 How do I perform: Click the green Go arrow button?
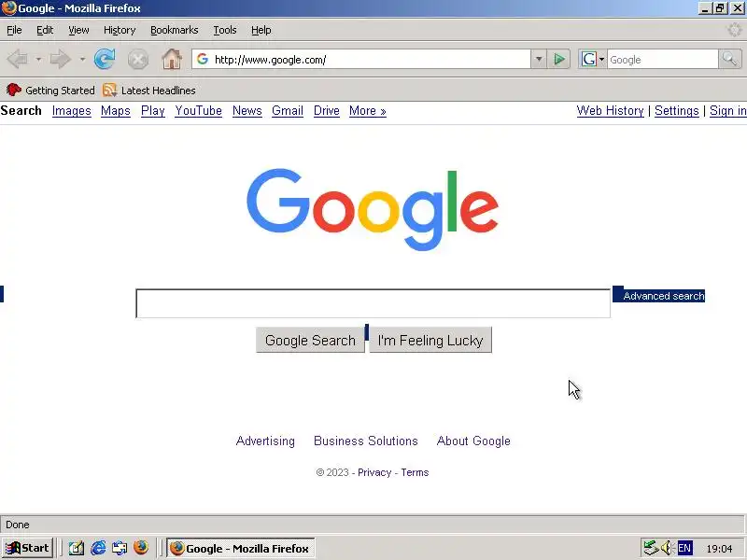[x=558, y=60]
